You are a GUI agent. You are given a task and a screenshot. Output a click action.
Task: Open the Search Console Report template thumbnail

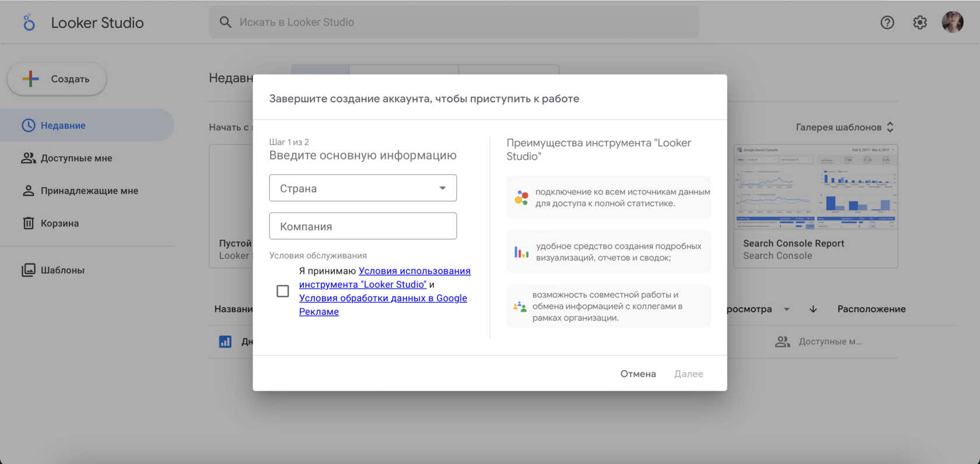point(815,188)
